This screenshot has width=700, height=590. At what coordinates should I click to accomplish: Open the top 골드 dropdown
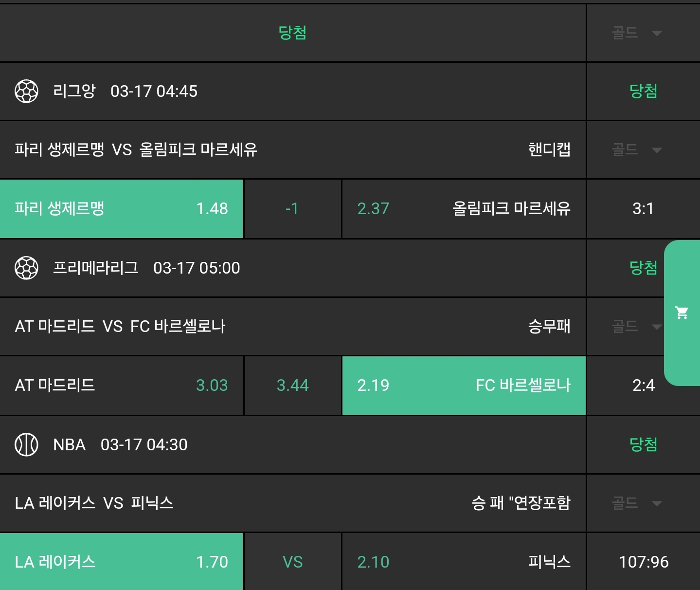pyautogui.click(x=636, y=33)
